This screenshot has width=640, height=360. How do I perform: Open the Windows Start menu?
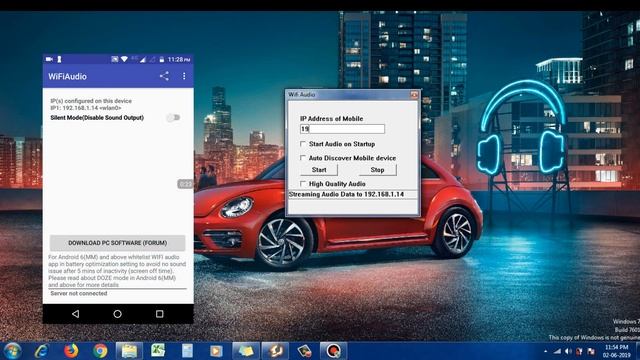[12, 351]
